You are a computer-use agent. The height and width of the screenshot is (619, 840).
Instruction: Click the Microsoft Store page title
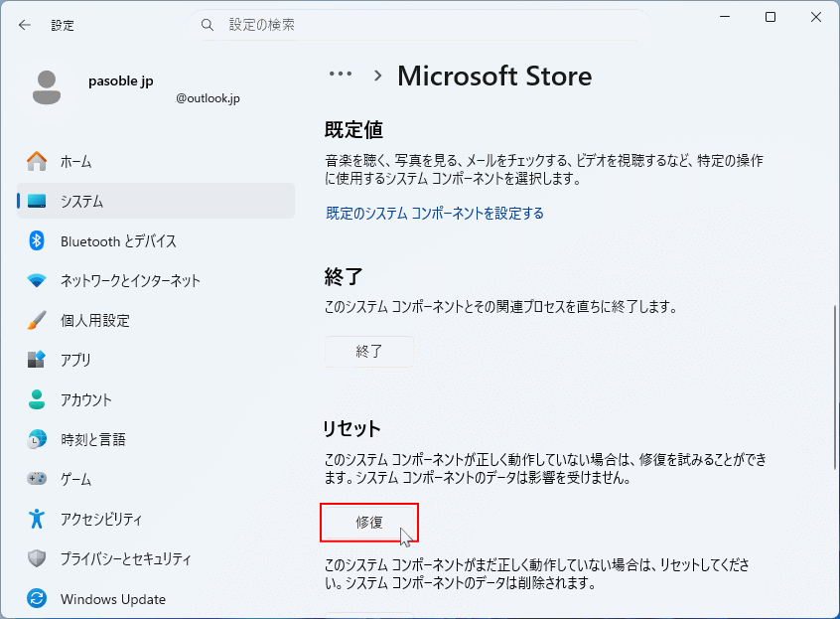(494, 76)
